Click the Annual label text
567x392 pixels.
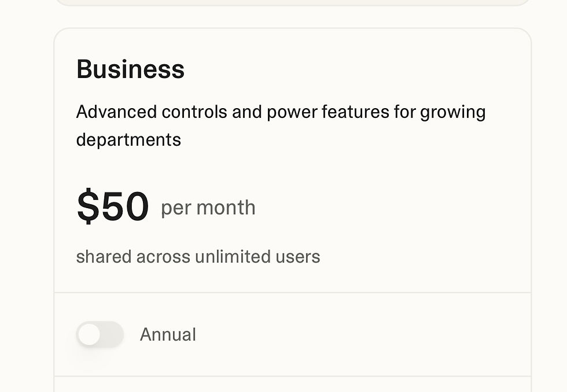168,335
